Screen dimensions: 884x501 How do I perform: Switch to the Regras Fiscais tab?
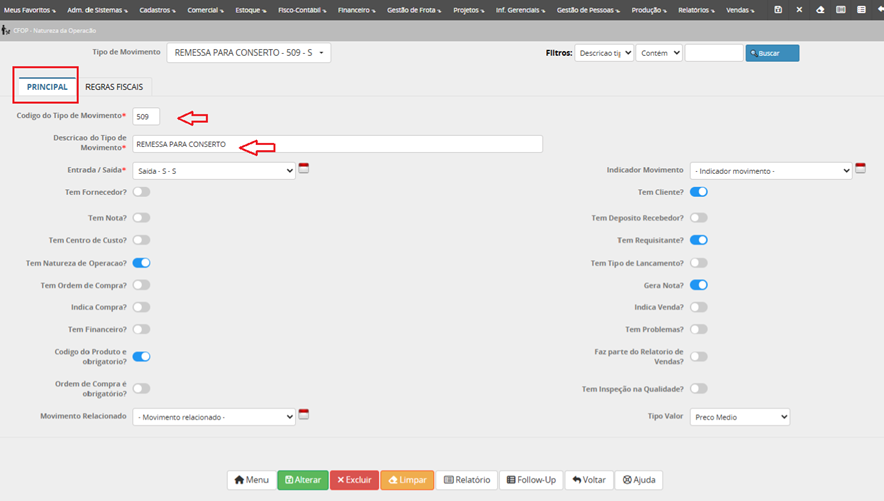[x=114, y=87]
